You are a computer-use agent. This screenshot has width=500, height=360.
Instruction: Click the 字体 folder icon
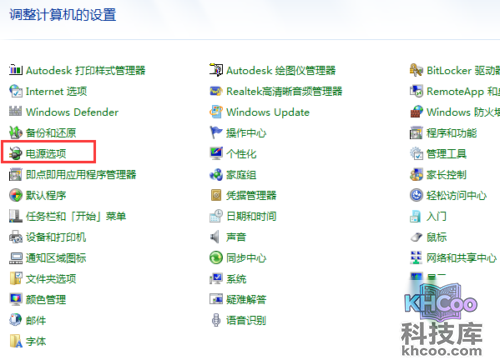[x=16, y=341]
